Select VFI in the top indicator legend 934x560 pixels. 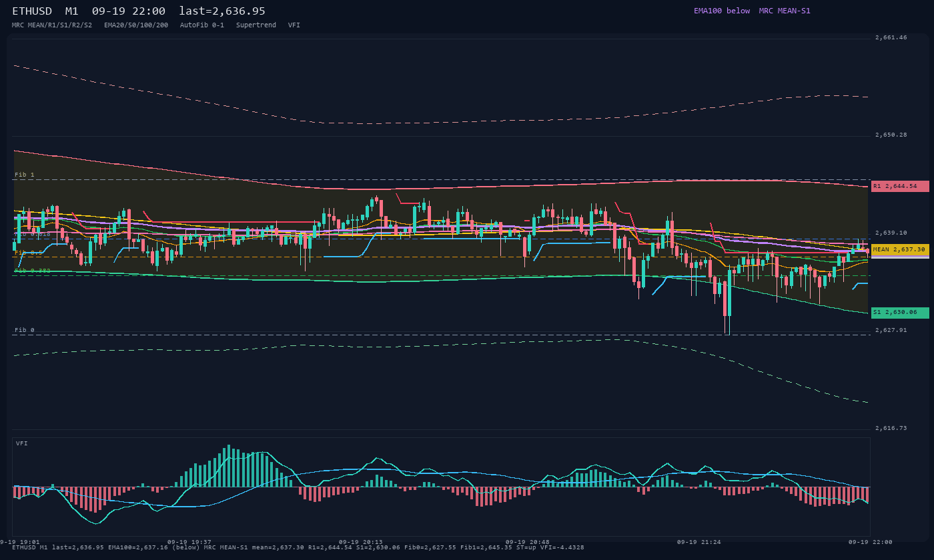pos(294,25)
